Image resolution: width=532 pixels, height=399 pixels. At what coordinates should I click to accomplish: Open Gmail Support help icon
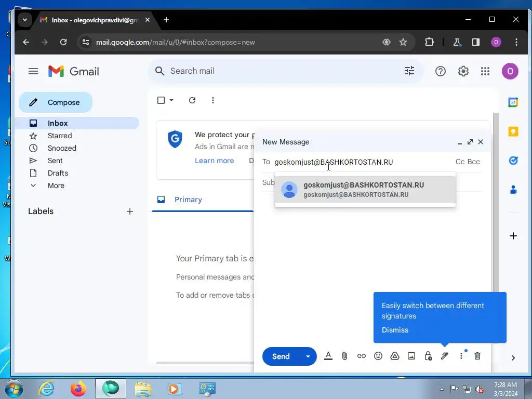point(441,71)
